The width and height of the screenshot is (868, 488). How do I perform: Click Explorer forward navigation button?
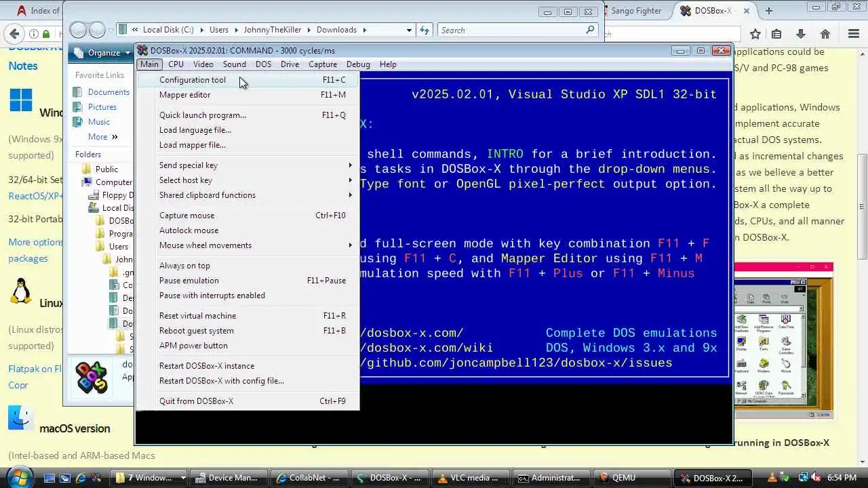point(97,30)
